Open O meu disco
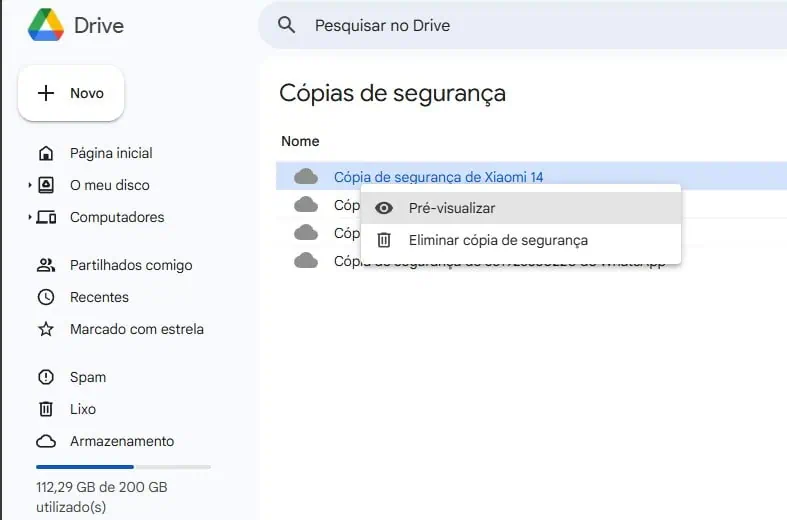 click(x=109, y=185)
